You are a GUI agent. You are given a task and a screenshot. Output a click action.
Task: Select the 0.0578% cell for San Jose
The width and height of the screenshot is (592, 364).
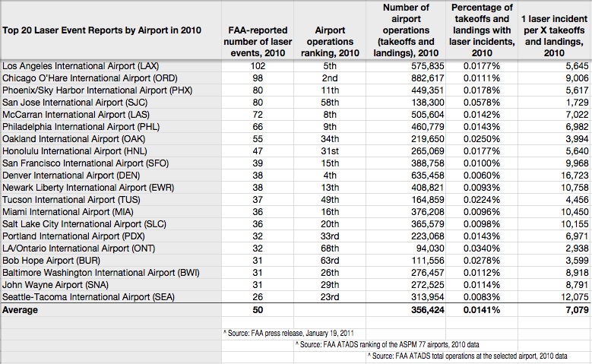point(482,103)
